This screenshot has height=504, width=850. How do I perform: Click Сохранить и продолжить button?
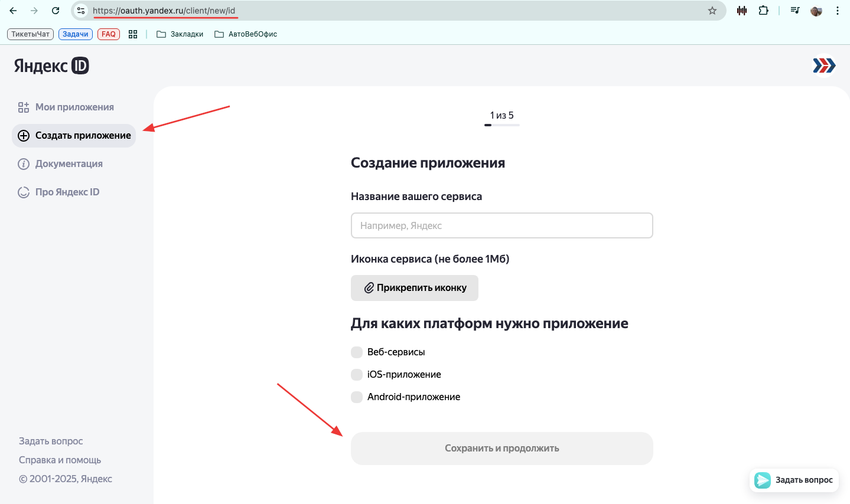502,449
